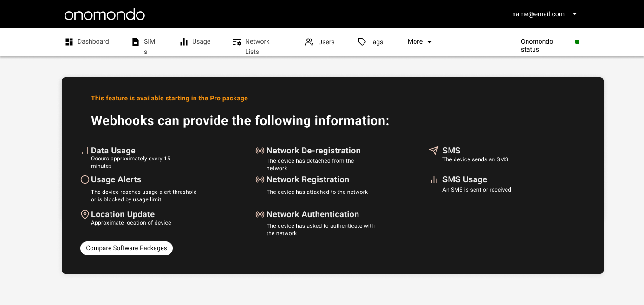The height and width of the screenshot is (305, 644).
Task: Click the green Onomondo status indicator dot
Action: tap(577, 42)
